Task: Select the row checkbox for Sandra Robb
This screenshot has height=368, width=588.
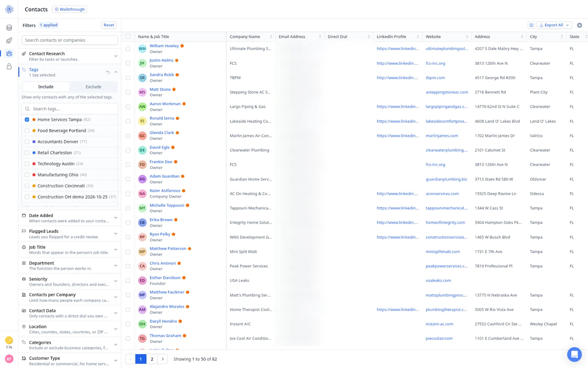Action: coord(128,78)
